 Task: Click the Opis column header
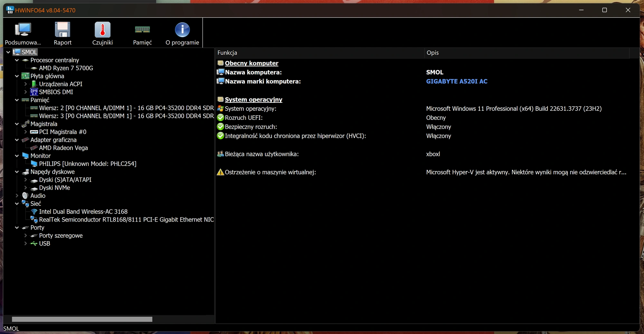point(527,53)
